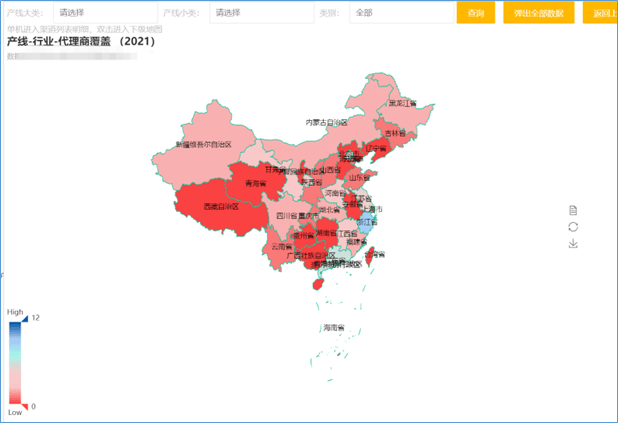Select 云南省 on the map

(x=282, y=246)
